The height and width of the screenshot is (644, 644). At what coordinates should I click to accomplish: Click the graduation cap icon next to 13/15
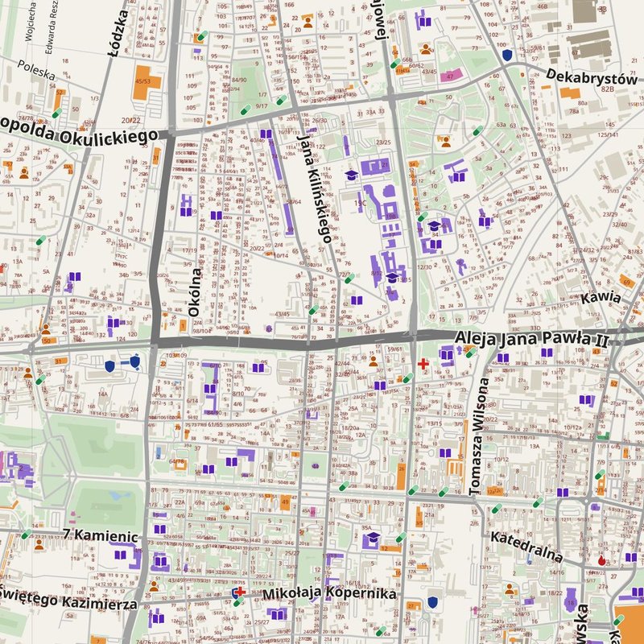click(392, 278)
